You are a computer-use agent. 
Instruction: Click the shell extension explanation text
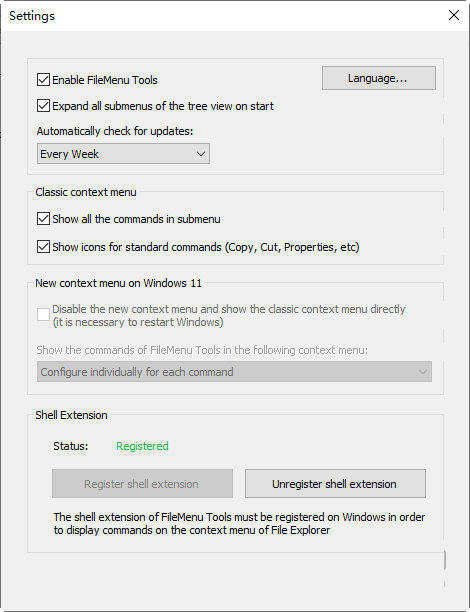pos(239,524)
